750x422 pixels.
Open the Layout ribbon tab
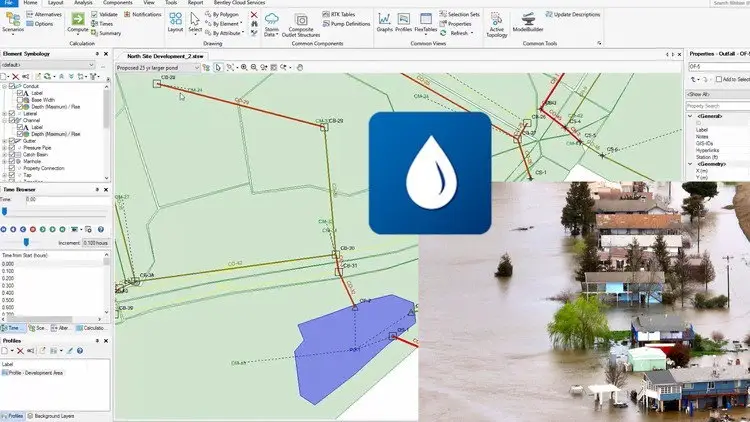point(55,3)
